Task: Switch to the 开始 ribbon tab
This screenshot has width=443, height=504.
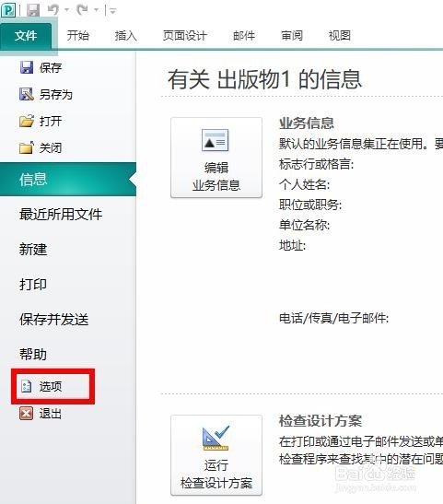Action: click(78, 35)
